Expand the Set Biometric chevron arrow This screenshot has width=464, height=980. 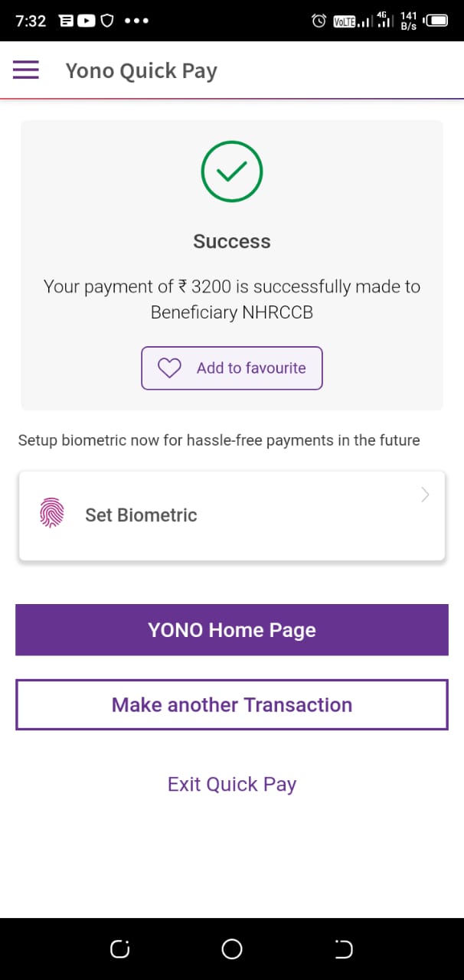pos(426,495)
